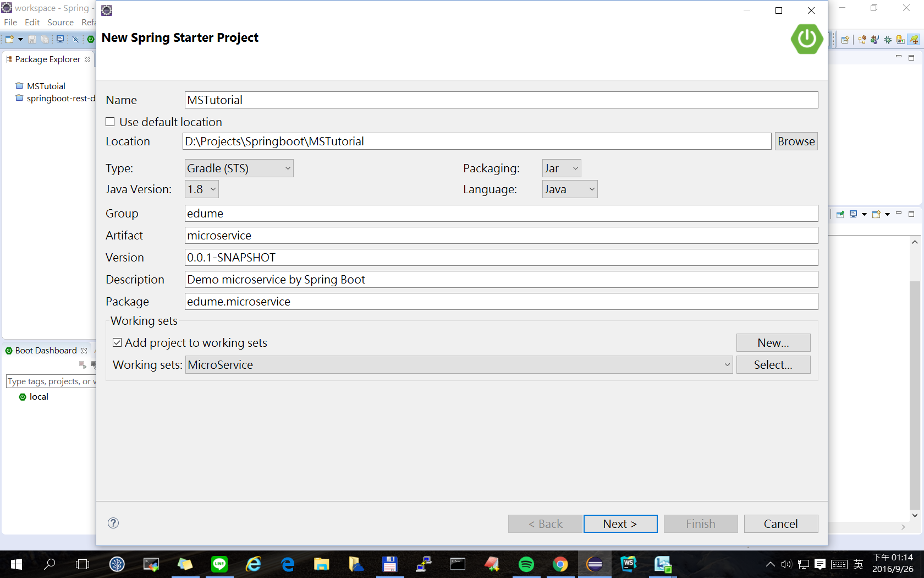Viewport: 924px width, 578px height.
Task: Click the New wizard icon in main toolbar
Action: [x=9, y=39]
